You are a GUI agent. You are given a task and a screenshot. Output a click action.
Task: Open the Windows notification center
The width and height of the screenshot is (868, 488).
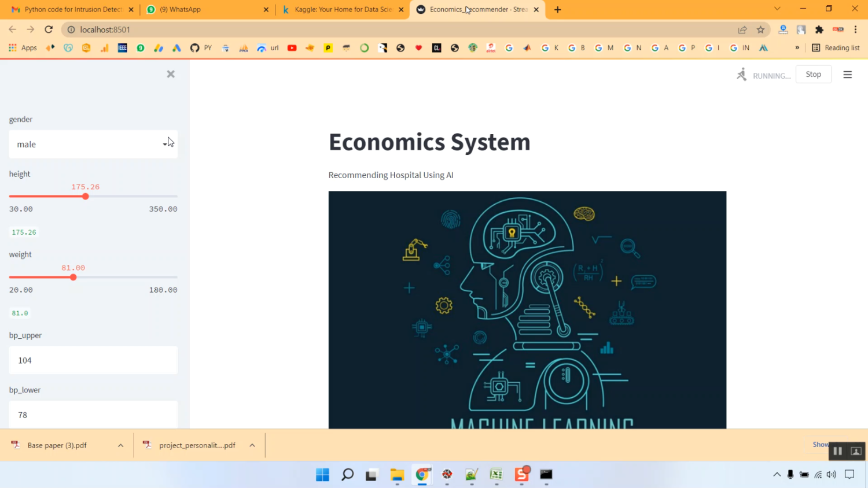[x=849, y=475]
